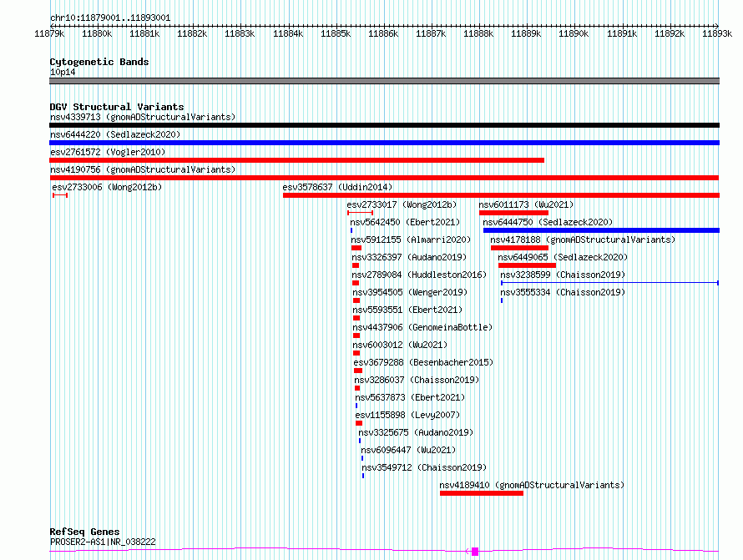Select the blue nsv5642450 tick glyph

[351, 230]
